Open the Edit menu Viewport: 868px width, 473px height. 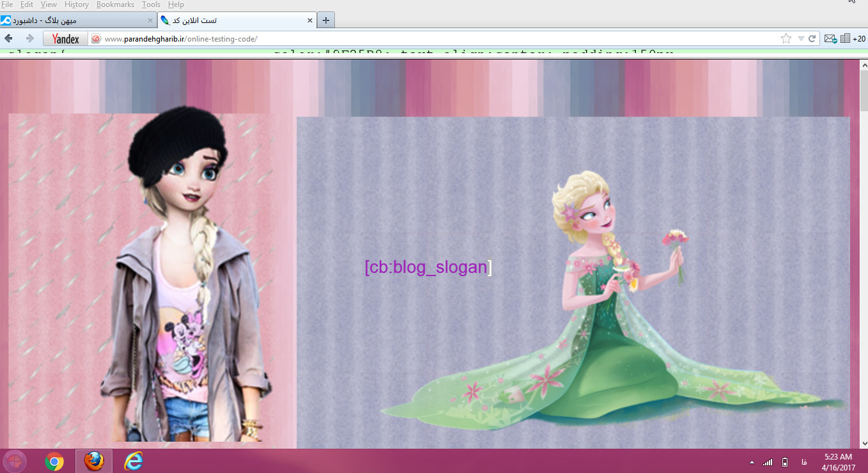[26, 4]
